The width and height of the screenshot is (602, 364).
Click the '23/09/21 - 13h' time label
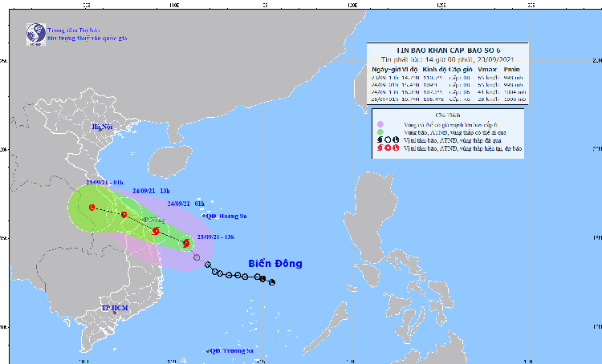point(215,237)
